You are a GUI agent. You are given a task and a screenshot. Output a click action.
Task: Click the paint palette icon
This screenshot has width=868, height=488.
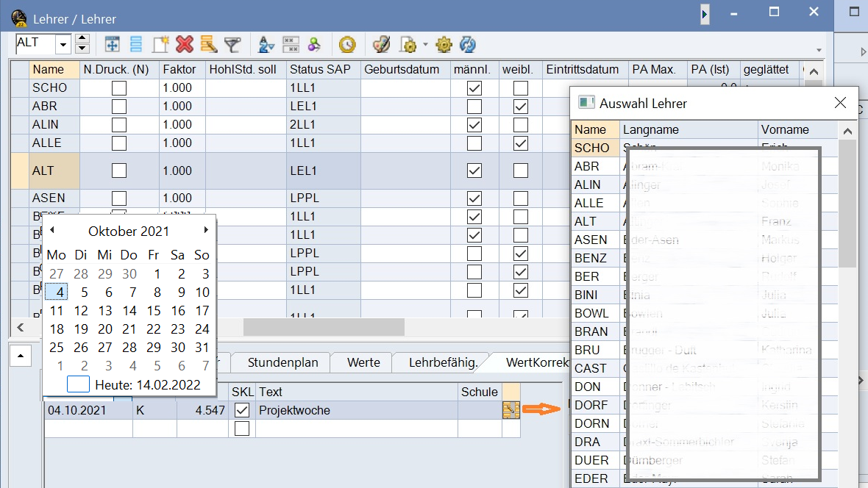pyautogui.click(x=380, y=45)
